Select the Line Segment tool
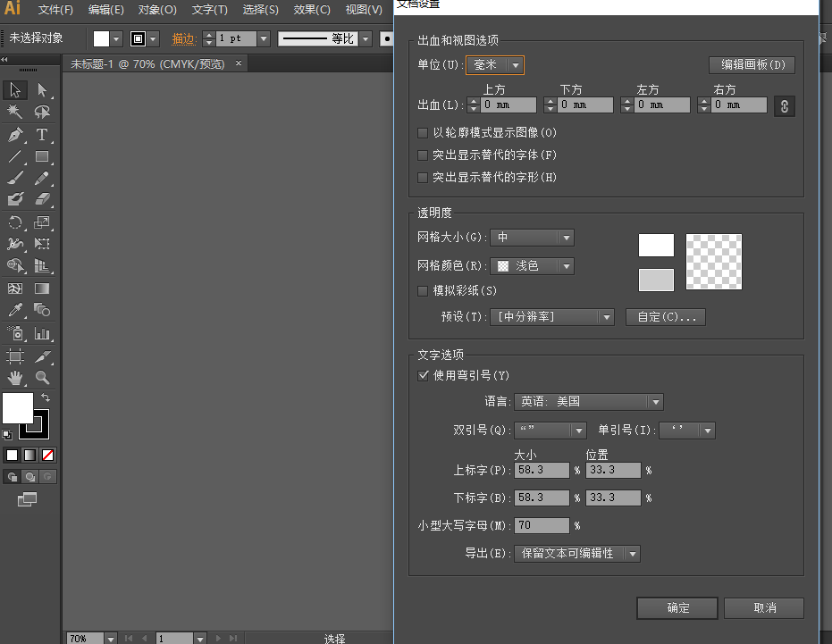 coord(15,156)
